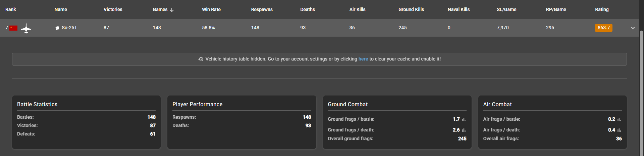This screenshot has width=644, height=156.
Task: Click the orange 863.7 rating badge
Action: [603, 28]
